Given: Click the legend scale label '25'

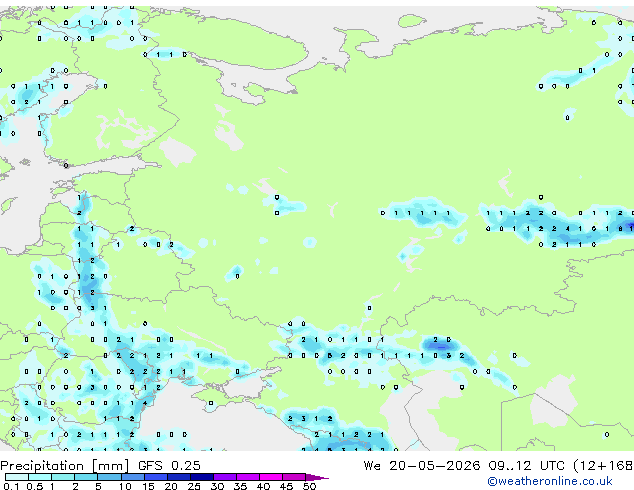Looking at the screenshot, I should click(194, 486).
